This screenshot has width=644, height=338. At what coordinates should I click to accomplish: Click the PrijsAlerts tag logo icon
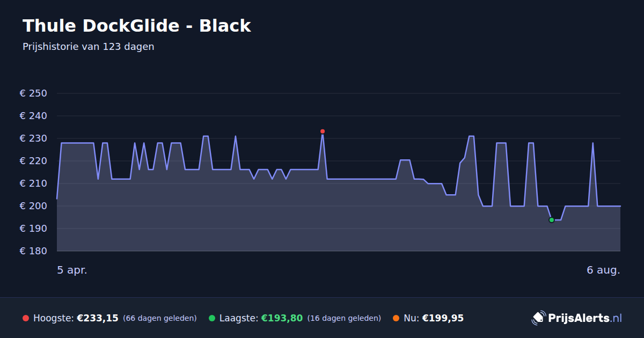click(x=538, y=318)
